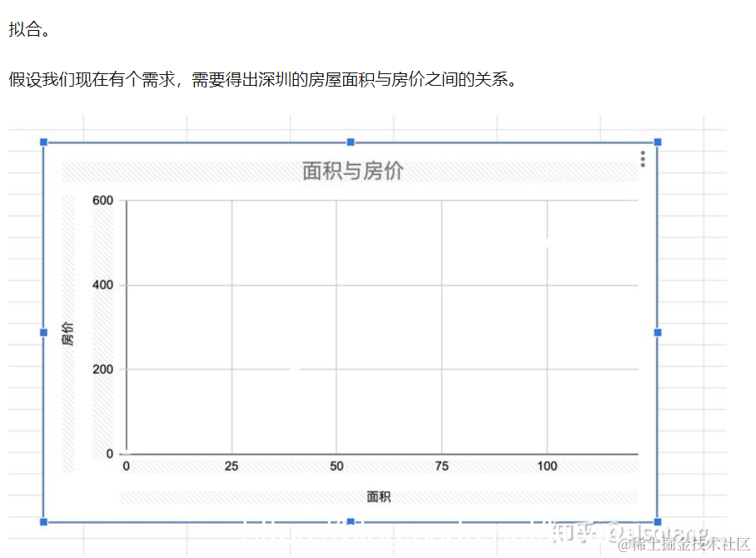This screenshot has width=756, height=558.
Task: Click the right-middle resize handle of the chart
Action: pyautogui.click(x=658, y=330)
